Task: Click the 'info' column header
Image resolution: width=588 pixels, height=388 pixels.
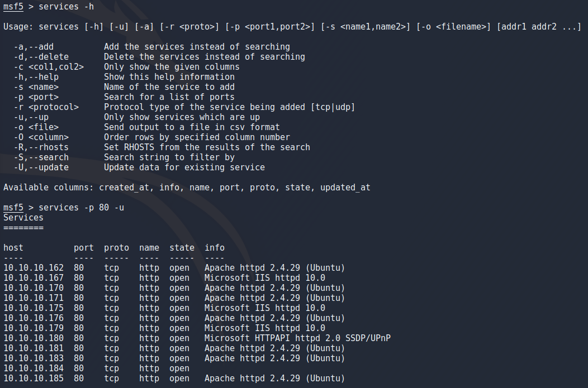Action: 215,248
